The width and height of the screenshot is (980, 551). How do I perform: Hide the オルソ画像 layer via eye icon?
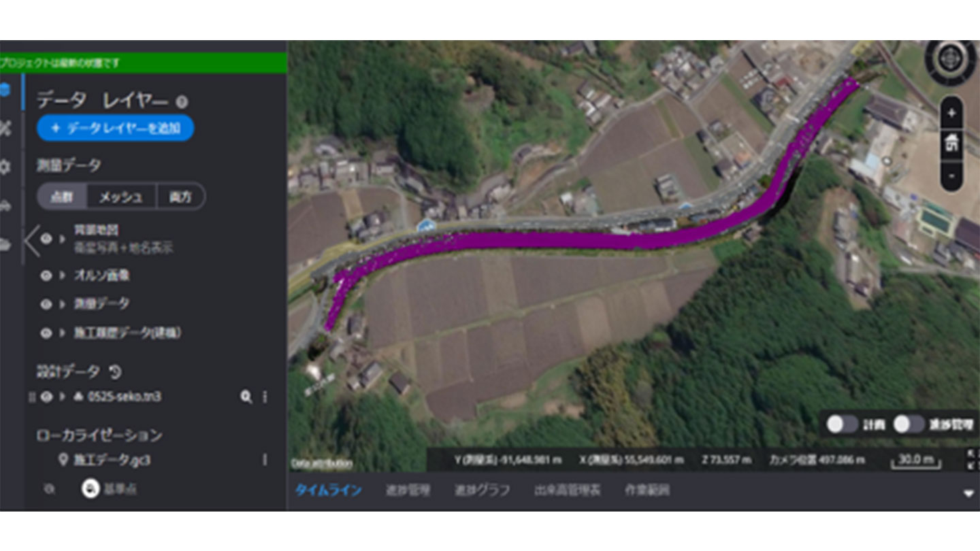click(46, 275)
